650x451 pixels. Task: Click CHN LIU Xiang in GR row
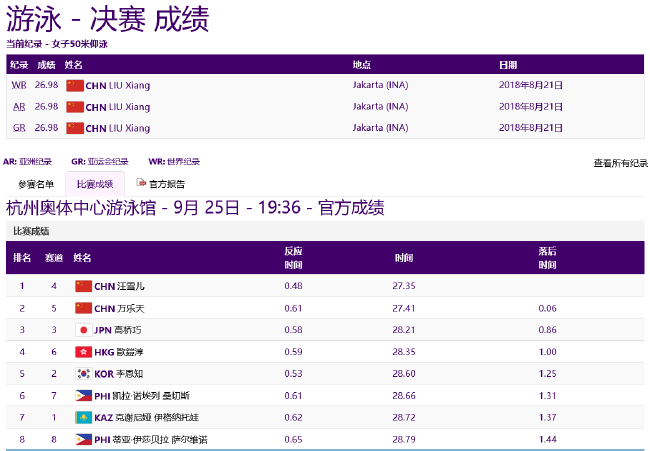118,128
